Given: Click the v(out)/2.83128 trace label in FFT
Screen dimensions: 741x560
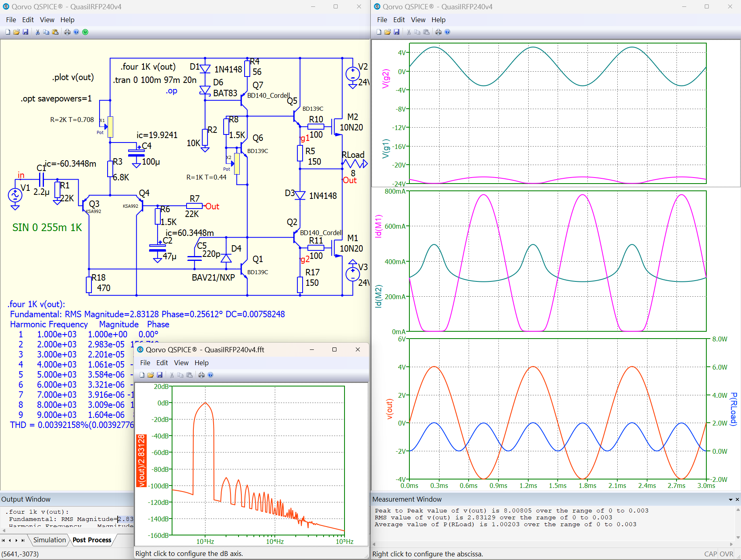Looking at the screenshot, I should pyautogui.click(x=141, y=461).
